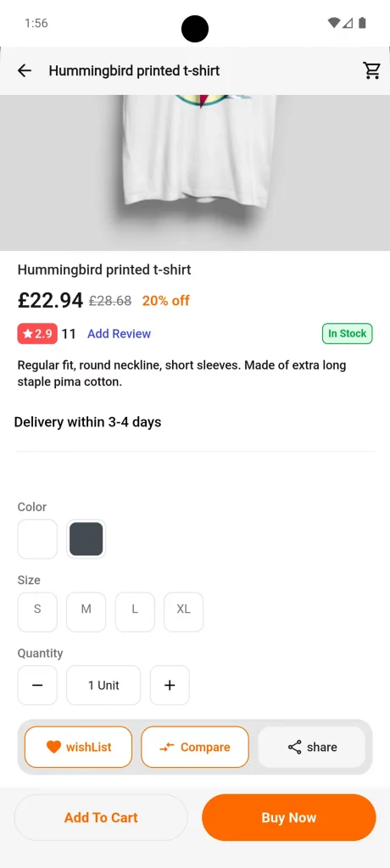Viewport: 390px width, 868px height.
Task: Click the heart icon on wishList
Action: [53, 747]
